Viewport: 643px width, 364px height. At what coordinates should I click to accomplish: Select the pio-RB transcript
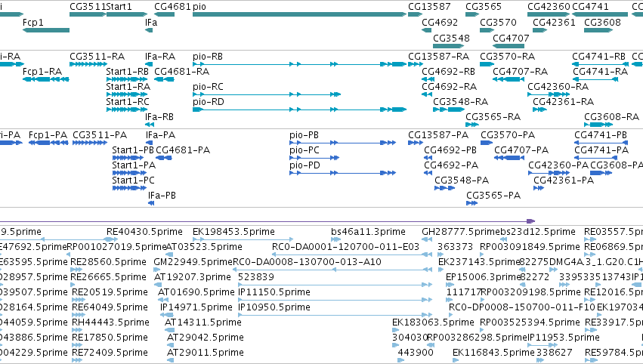300,64
